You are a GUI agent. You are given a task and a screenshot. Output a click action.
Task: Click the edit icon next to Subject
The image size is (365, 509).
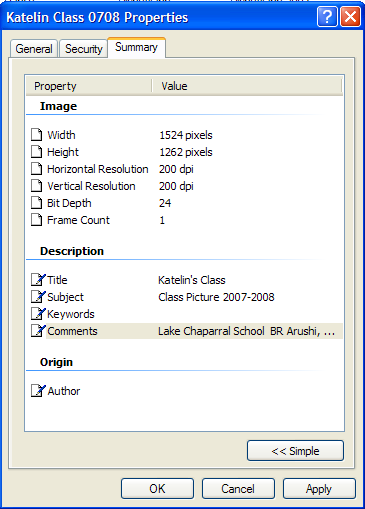click(x=38, y=297)
